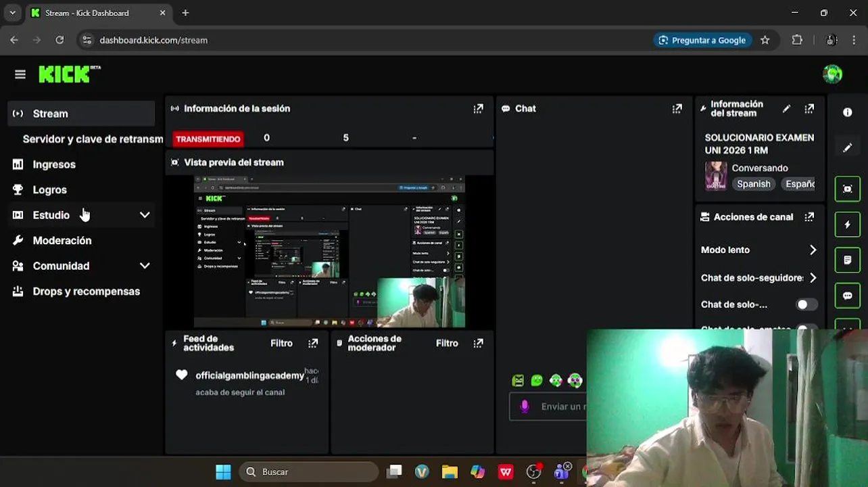
Task: Open File Explorer from the taskbar
Action: pos(450,472)
